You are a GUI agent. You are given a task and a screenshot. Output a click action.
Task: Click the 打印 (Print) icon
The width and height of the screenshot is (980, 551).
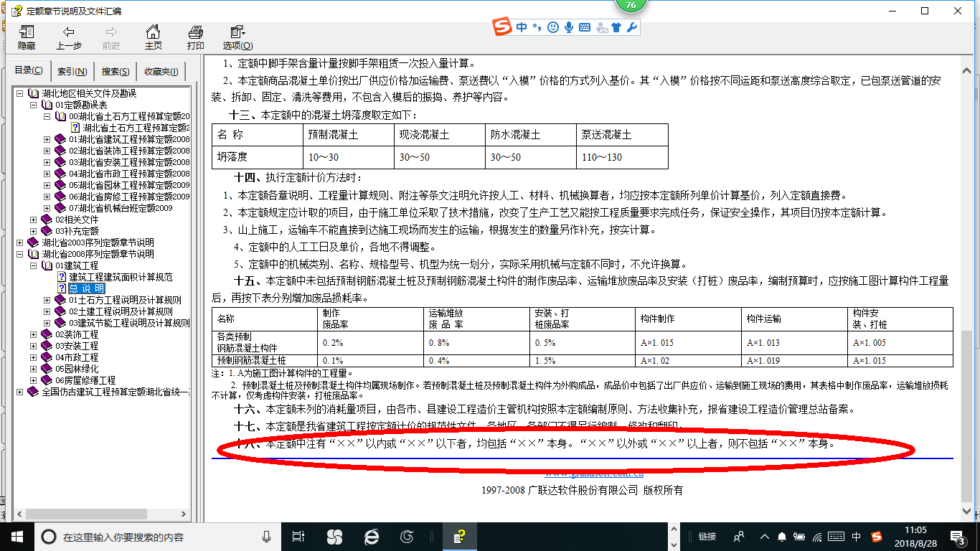tap(194, 37)
